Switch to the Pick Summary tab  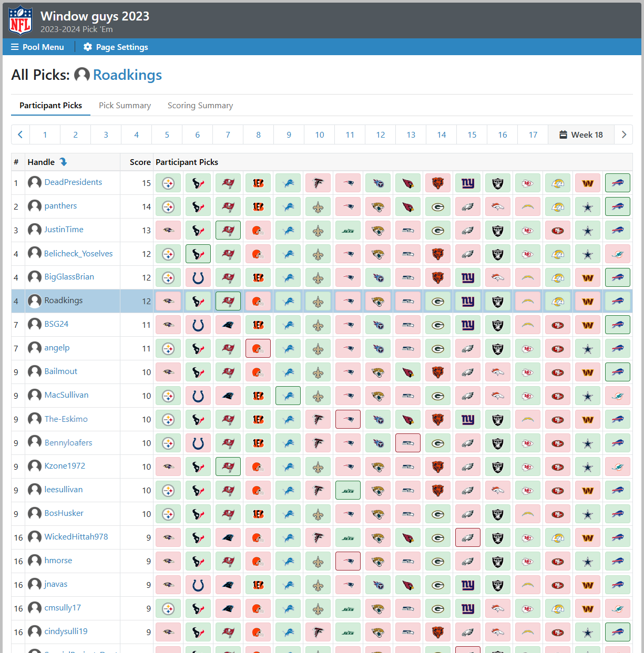tap(125, 105)
